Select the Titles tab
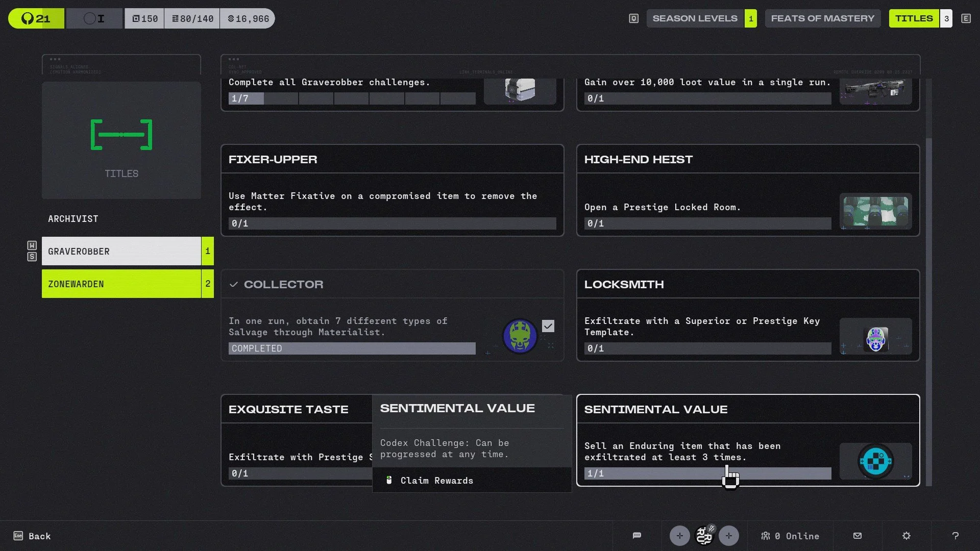Viewport: 980px width, 551px height. click(x=914, y=18)
